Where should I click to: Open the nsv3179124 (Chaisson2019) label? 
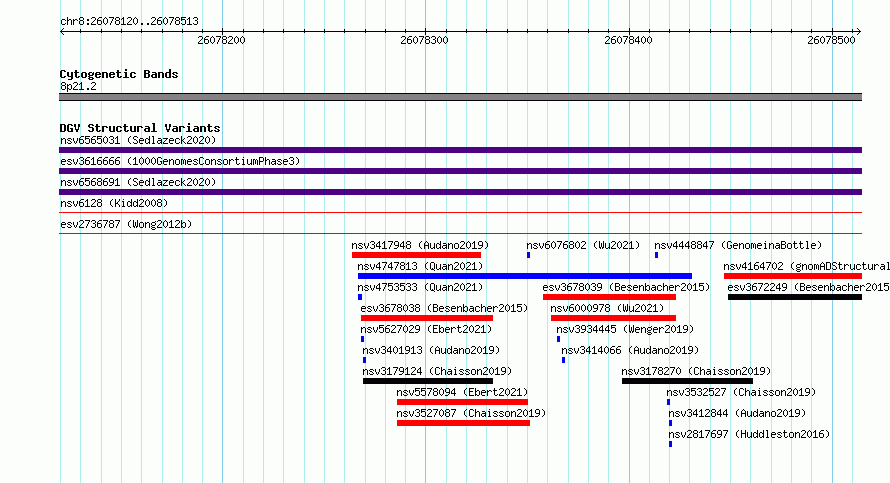pos(437,371)
